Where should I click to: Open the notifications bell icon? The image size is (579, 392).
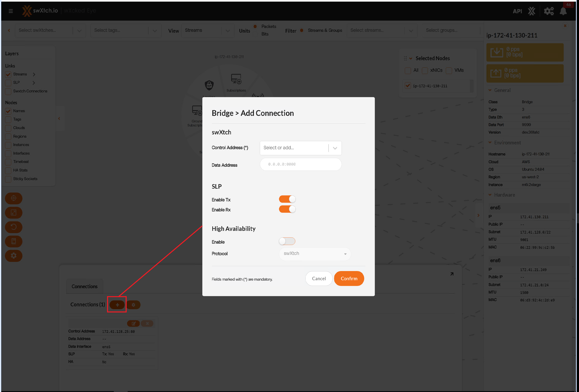[x=563, y=11]
